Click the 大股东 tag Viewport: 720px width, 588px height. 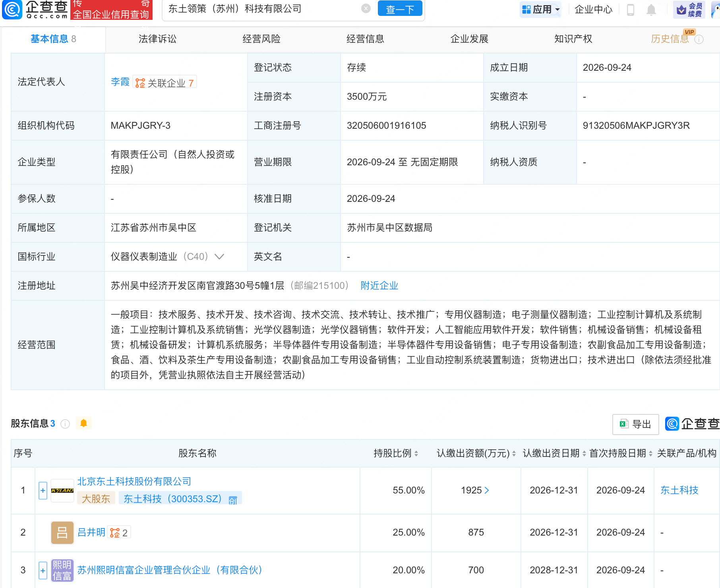96,499
